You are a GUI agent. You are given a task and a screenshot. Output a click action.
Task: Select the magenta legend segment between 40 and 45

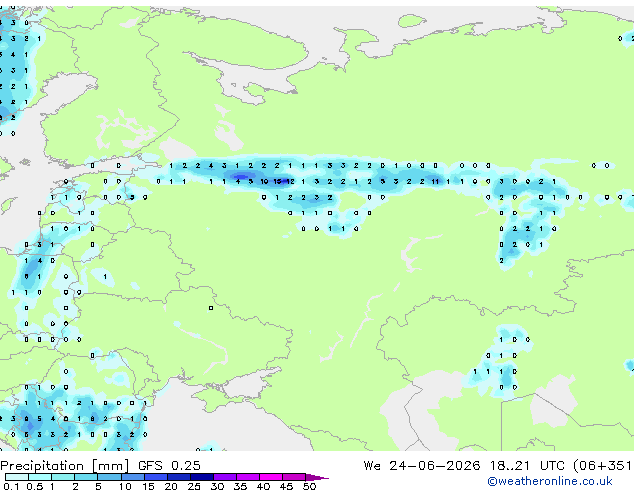coord(271,477)
